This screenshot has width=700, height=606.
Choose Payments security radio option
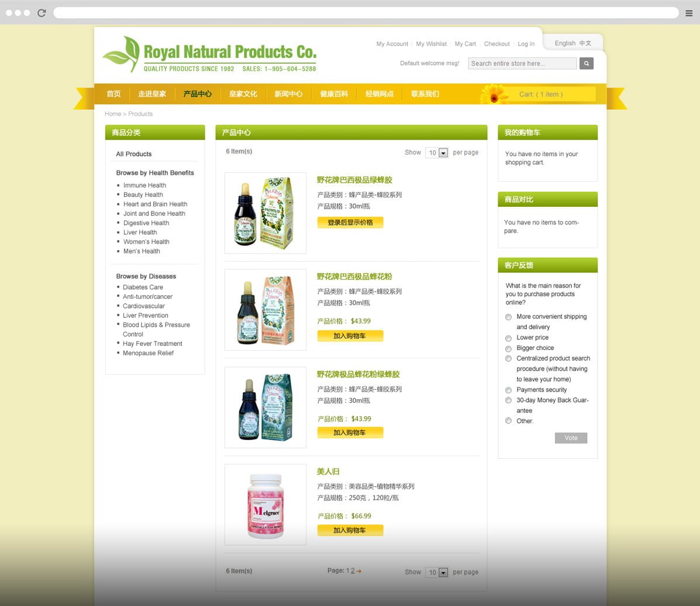508,390
